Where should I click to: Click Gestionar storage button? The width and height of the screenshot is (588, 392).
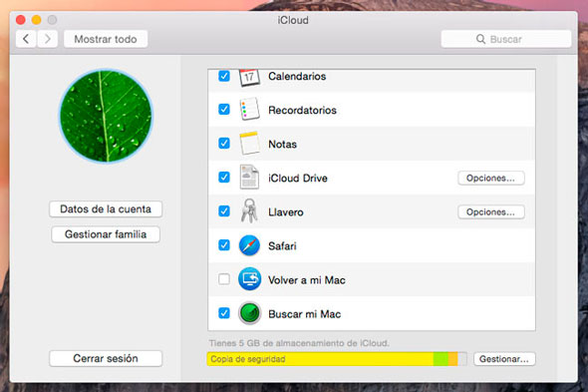(504, 359)
